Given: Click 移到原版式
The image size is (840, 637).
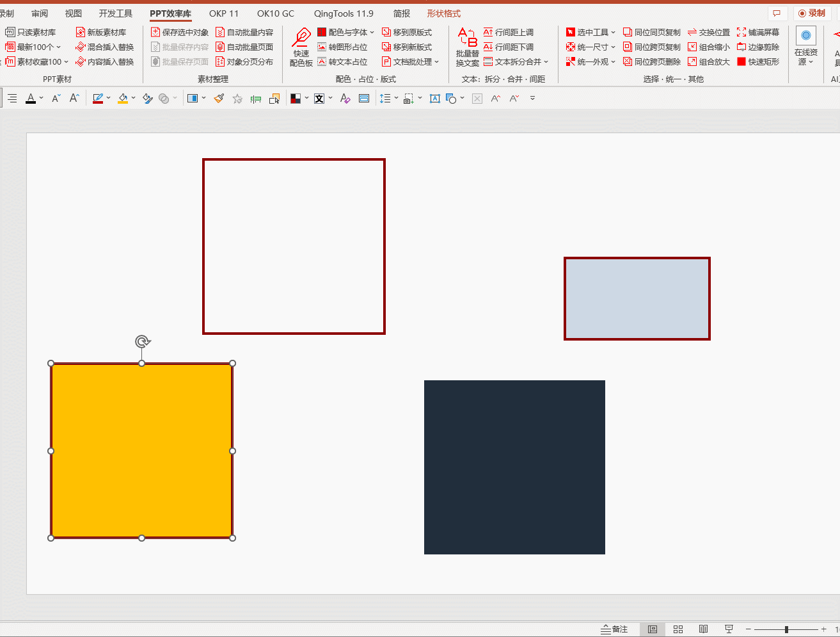Looking at the screenshot, I should point(407,32).
